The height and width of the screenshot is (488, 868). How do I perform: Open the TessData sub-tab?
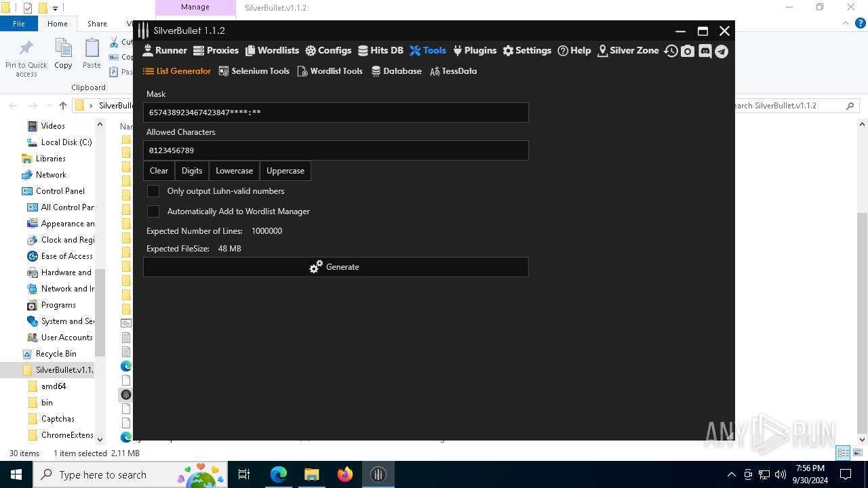(x=454, y=71)
